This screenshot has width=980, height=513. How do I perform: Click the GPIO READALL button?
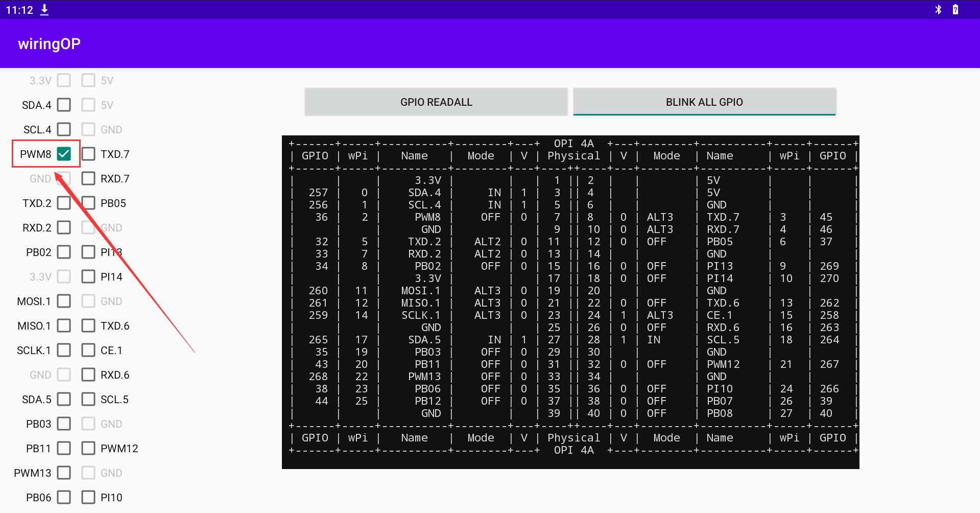point(436,102)
